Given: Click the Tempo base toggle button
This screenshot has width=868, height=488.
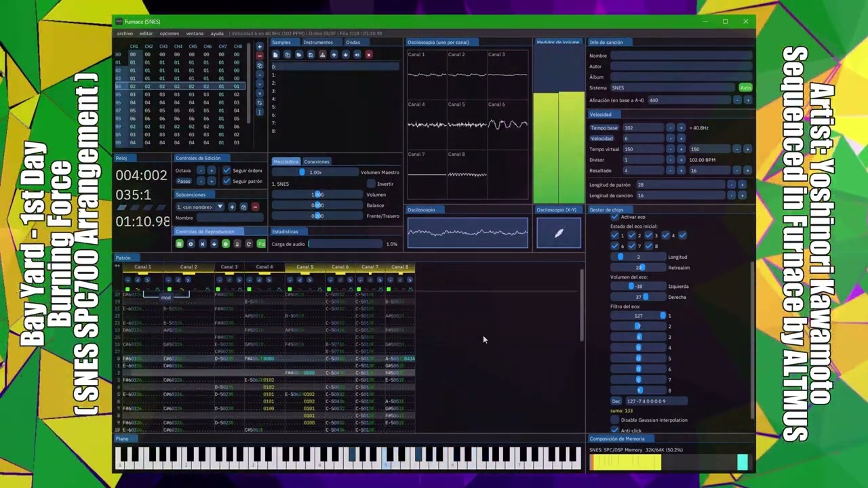Looking at the screenshot, I should tap(604, 128).
